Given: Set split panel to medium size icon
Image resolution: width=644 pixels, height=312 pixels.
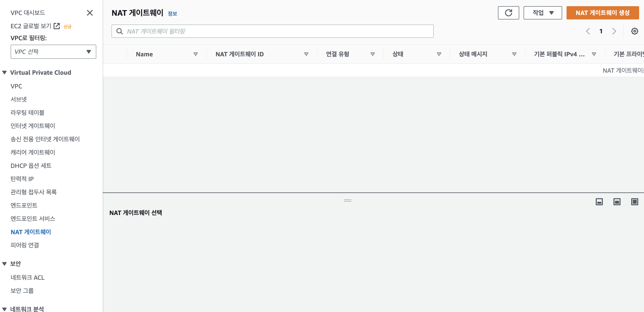Looking at the screenshot, I should coord(617,202).
